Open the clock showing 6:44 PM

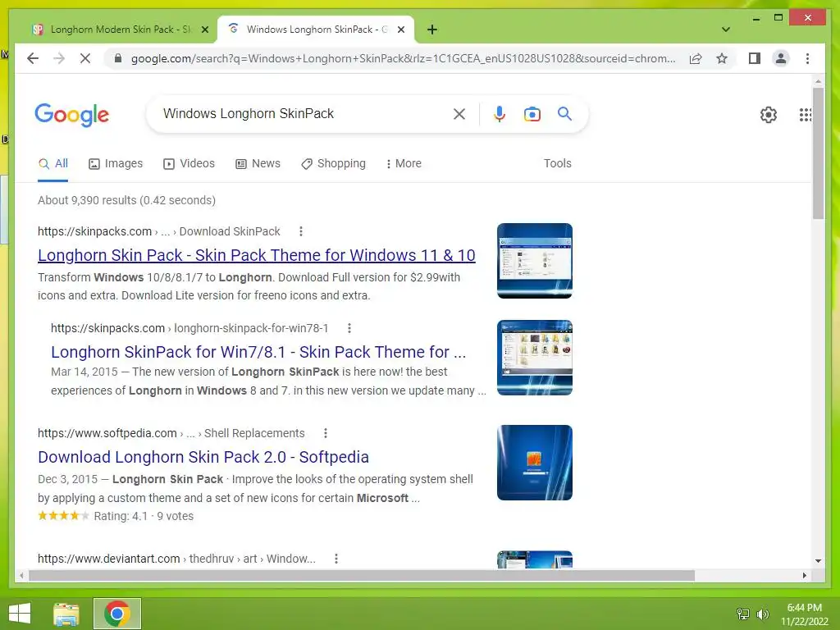(x=804, y=614)
